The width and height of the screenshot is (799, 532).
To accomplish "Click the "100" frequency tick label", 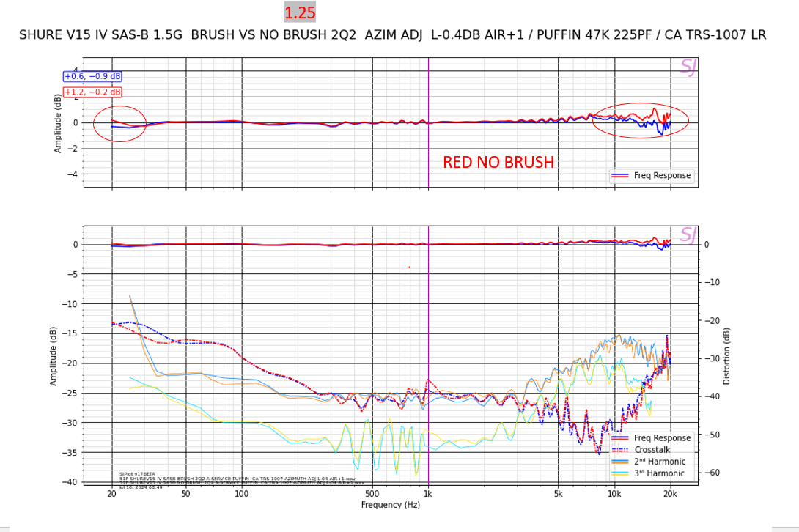I will (242, 493).
